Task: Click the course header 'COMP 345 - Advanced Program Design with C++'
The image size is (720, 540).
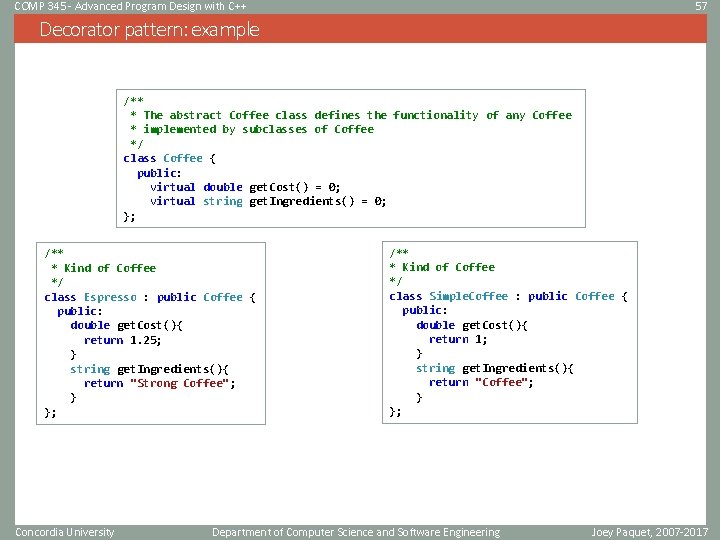Action: [130, 6]
